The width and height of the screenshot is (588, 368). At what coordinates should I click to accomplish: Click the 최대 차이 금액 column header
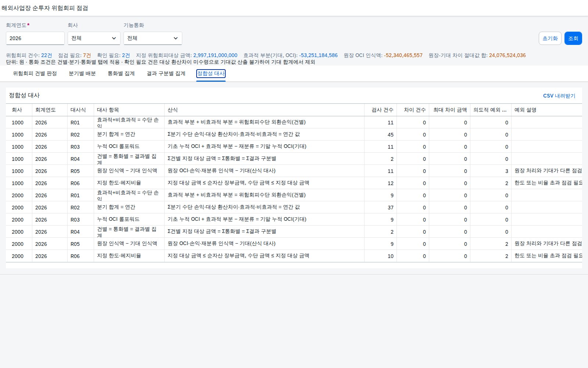coord(450,110)
